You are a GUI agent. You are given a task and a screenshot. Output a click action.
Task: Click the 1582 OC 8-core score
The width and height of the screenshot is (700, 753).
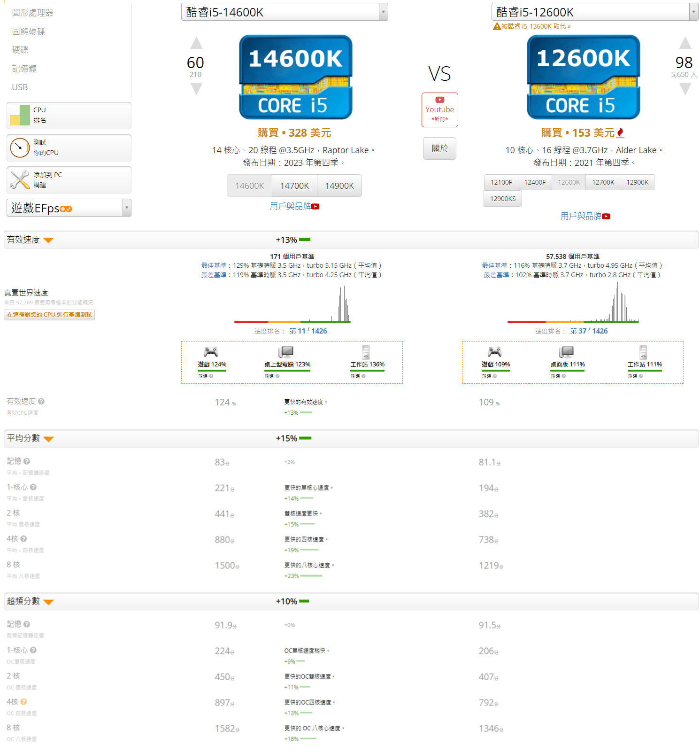point(227,729)
